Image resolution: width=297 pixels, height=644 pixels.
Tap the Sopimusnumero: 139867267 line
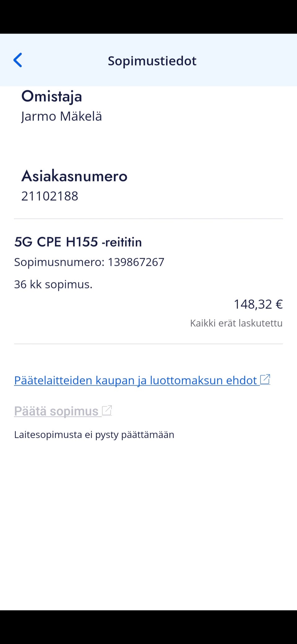(89, 262)
